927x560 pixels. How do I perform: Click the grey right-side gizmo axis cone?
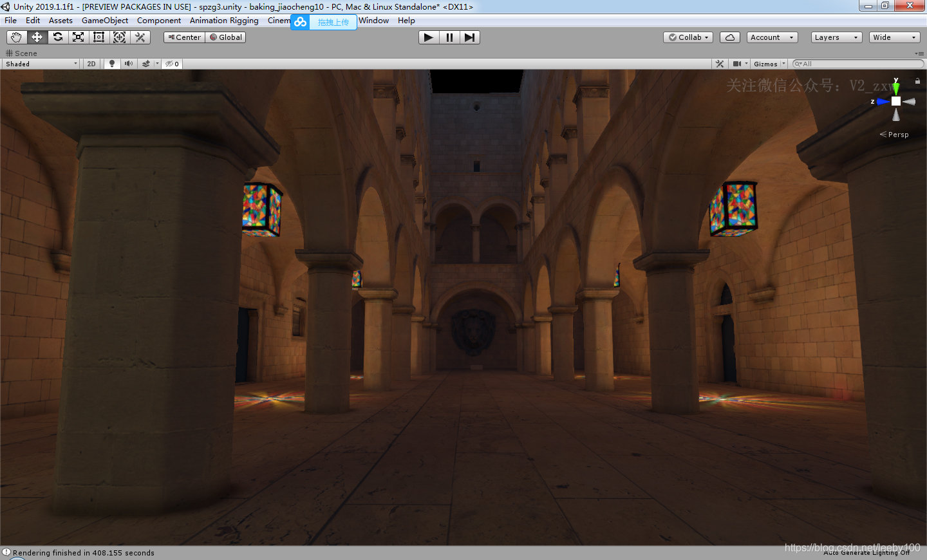pos(909,102)
